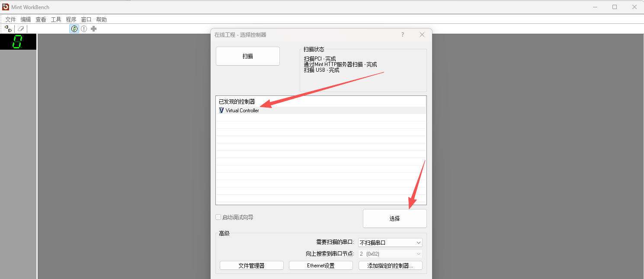Viewport: 644px width, 279px height.
Task: Click the Virtual Controller V icon
Action: pyautogui.click(x=221, y=111)
